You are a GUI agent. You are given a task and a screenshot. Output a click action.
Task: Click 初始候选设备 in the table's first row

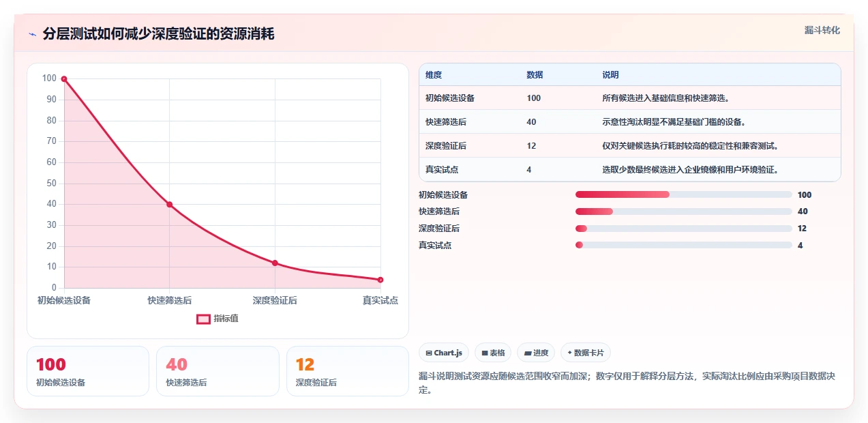coord(450,98)
